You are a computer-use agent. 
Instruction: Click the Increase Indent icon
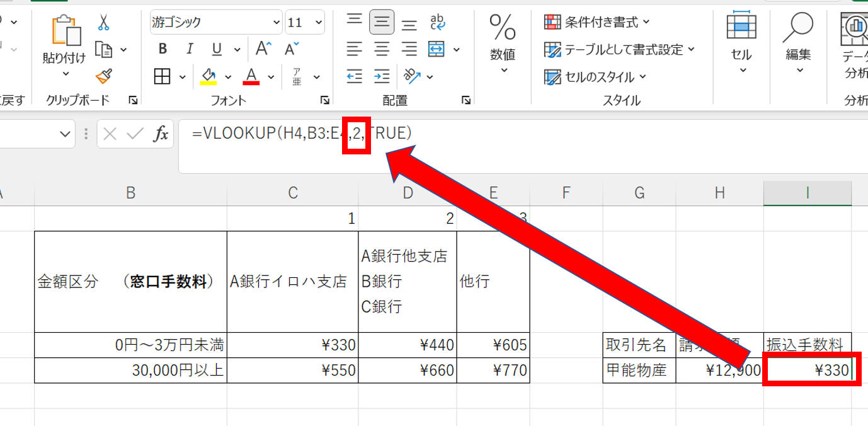[x=381, y=76]
